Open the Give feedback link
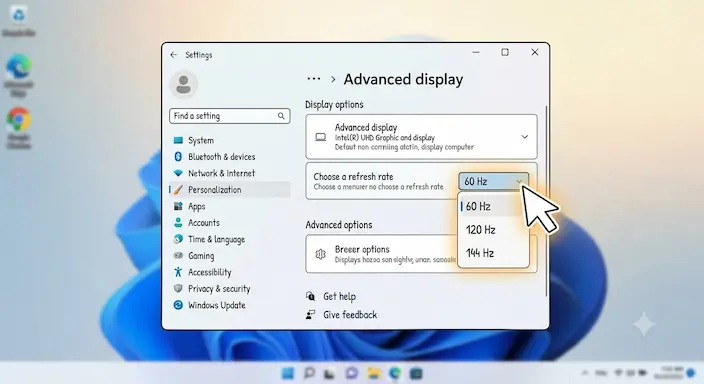704x384 pixels. [350, 315]
